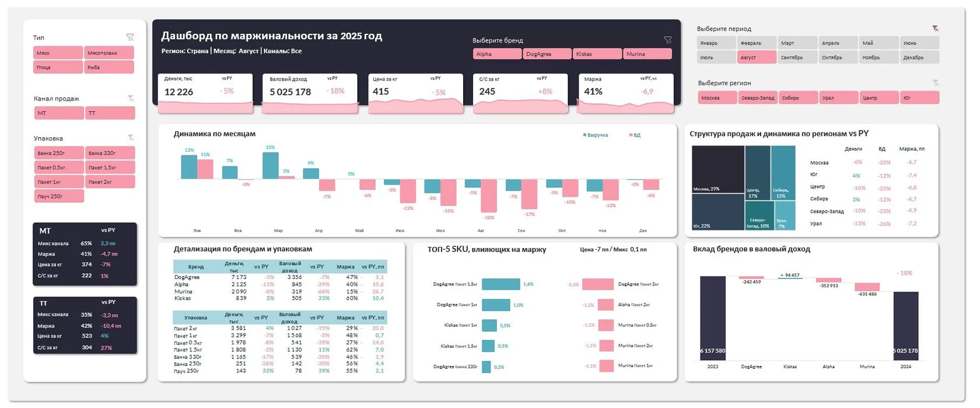Click the Деньги, тыс KPI value 12 226
This screenshot has height=408, width=980.
[178, 92]
